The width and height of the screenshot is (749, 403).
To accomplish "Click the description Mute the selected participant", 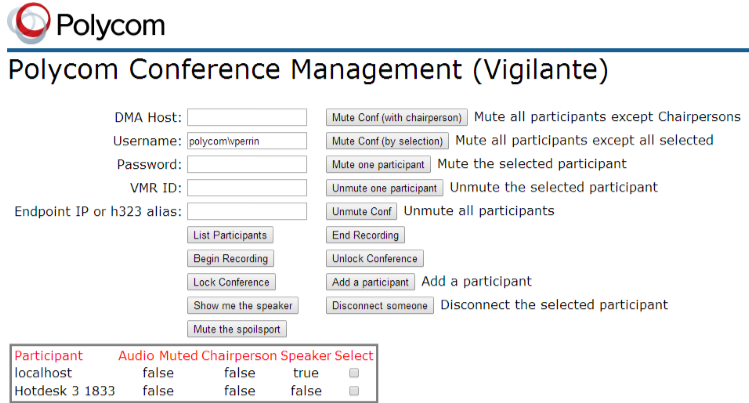I will (532, 164).
